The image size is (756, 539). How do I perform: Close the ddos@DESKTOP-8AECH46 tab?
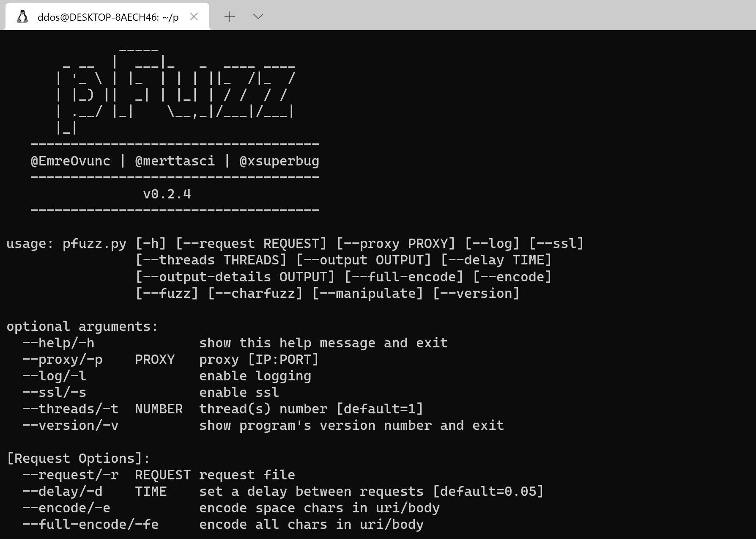tap(194, 16)
